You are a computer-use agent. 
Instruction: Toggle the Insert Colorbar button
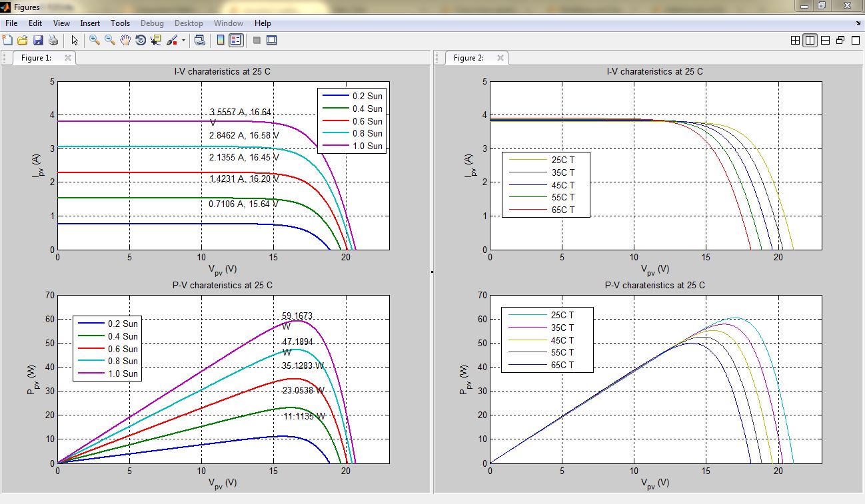coord(221,40)
